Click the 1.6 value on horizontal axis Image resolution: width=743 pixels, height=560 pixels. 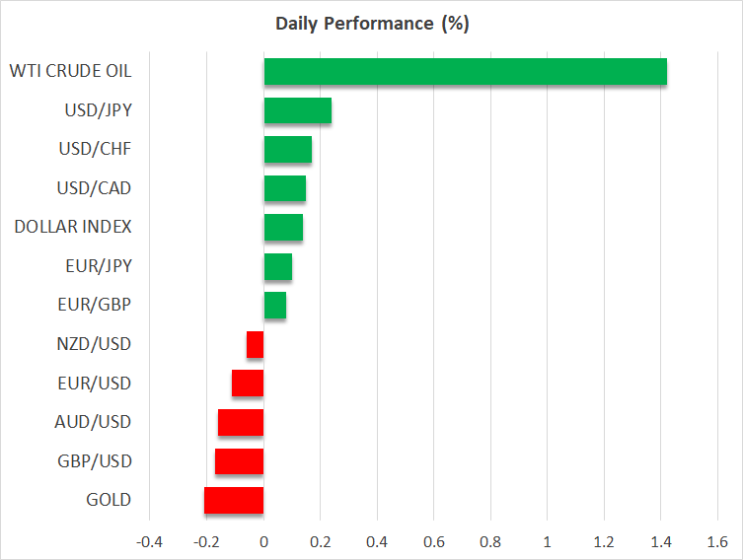click(x=717, y=541)
